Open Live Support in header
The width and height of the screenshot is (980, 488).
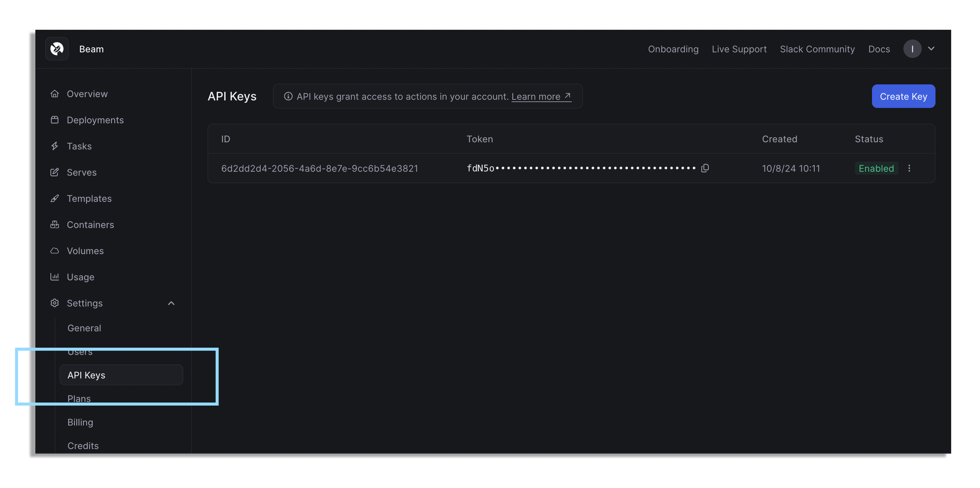[739, 49]
